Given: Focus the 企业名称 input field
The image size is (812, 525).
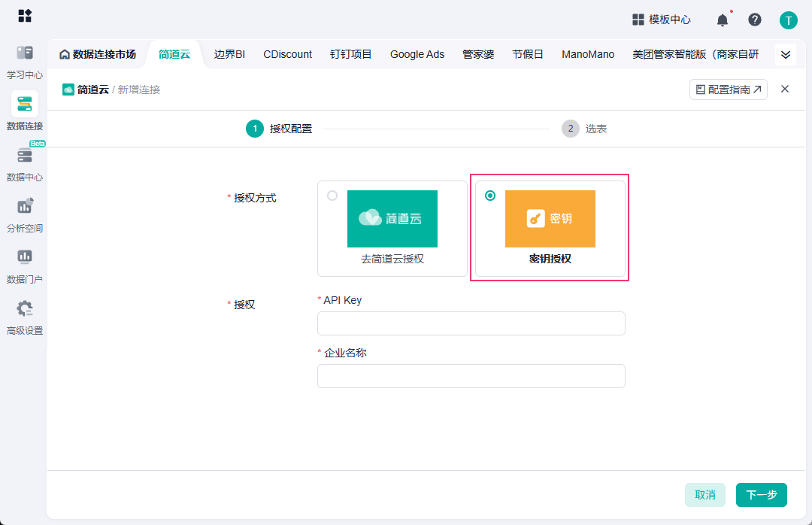Looking at the screenshot, I should (471, 376).
